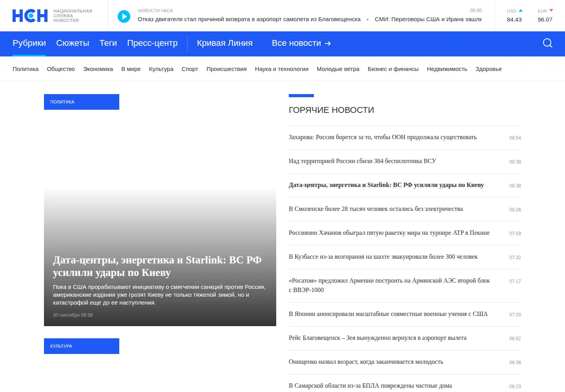Open ticker headline about США and Иран talks

tap(428, 19)
